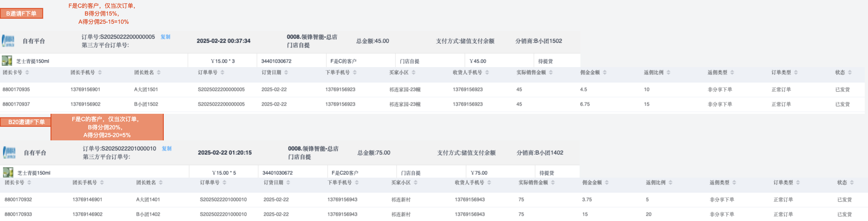This screenshot has width=868, height=221.
Task: Sort by 返佣类型 in order S2025022201000010 table
Action: click(x=734, y=183)
